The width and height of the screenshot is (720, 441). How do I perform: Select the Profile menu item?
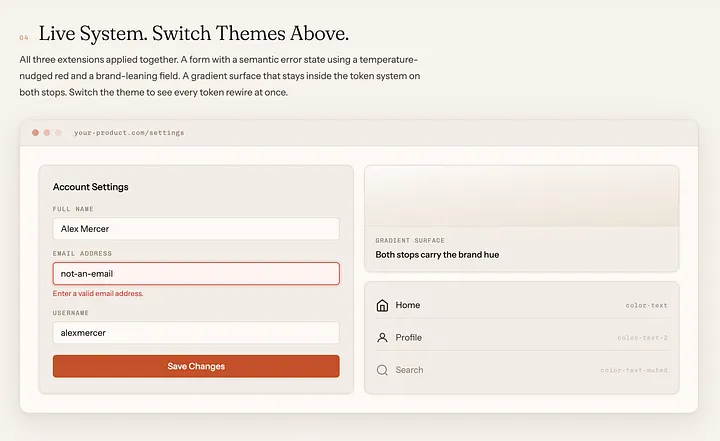[x=522, y=338]
